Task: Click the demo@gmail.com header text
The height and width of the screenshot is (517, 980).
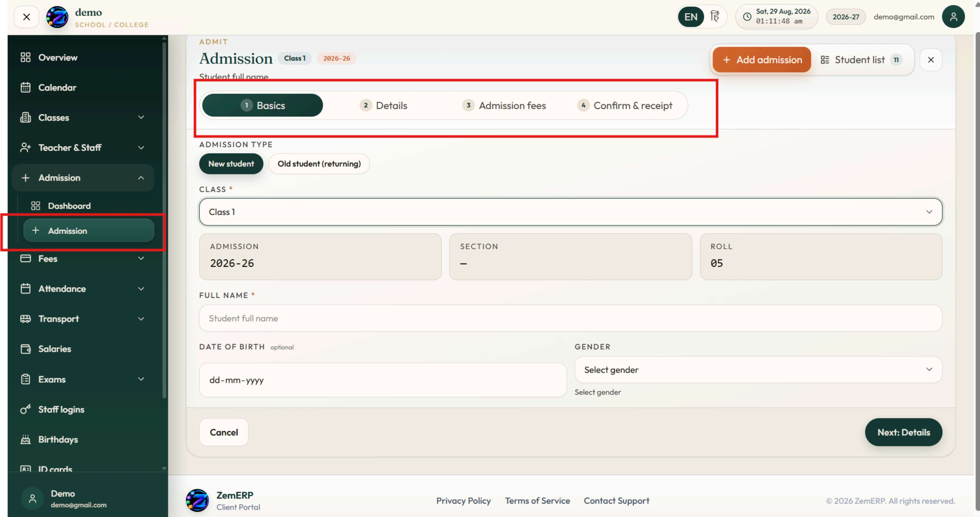Action: 904,17
